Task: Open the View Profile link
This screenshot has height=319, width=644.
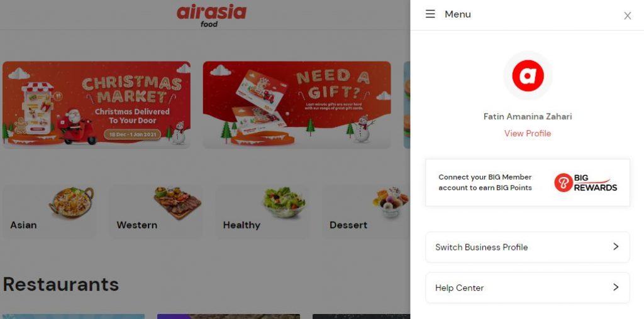Action: pos(528,133)
